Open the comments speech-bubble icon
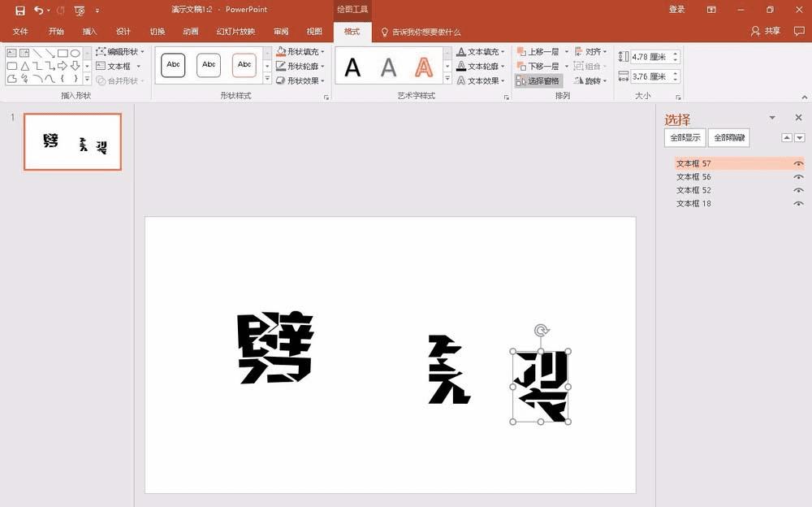The image size is (812, 507). tap(799, 31)
